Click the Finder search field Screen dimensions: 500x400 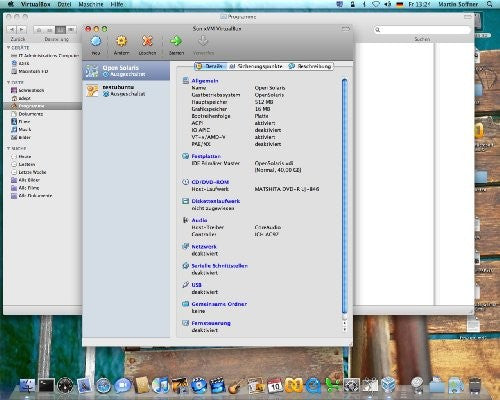[422, 30]
